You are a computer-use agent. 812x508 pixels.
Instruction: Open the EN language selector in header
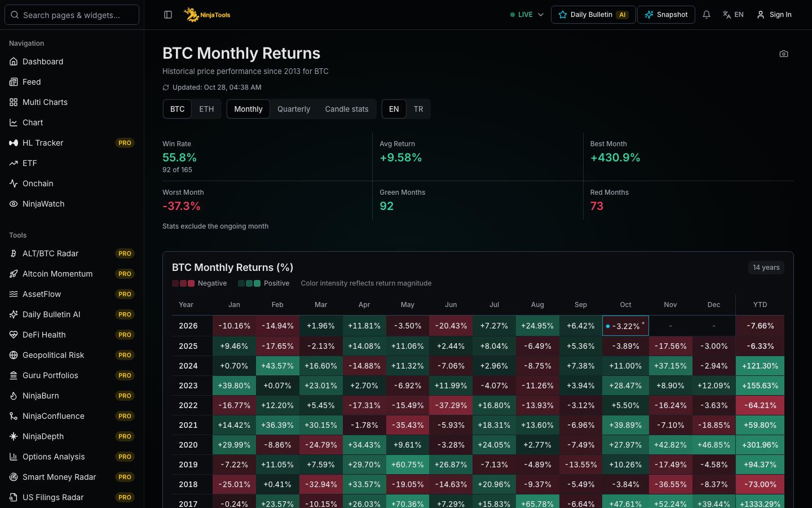[x=733, y=15]
